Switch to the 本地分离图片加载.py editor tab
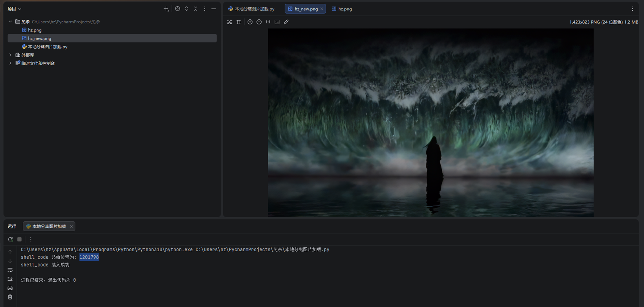 coord(251,9)
